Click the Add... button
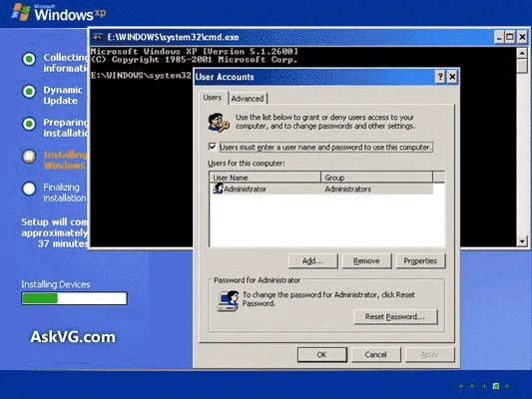 312,261
